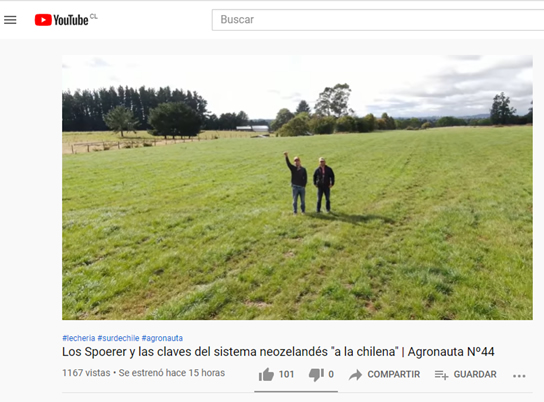Image resolution: width=544 pixels, height=402 pixels.
Task: Click the 101 likes count
Action: coord(286,374)
